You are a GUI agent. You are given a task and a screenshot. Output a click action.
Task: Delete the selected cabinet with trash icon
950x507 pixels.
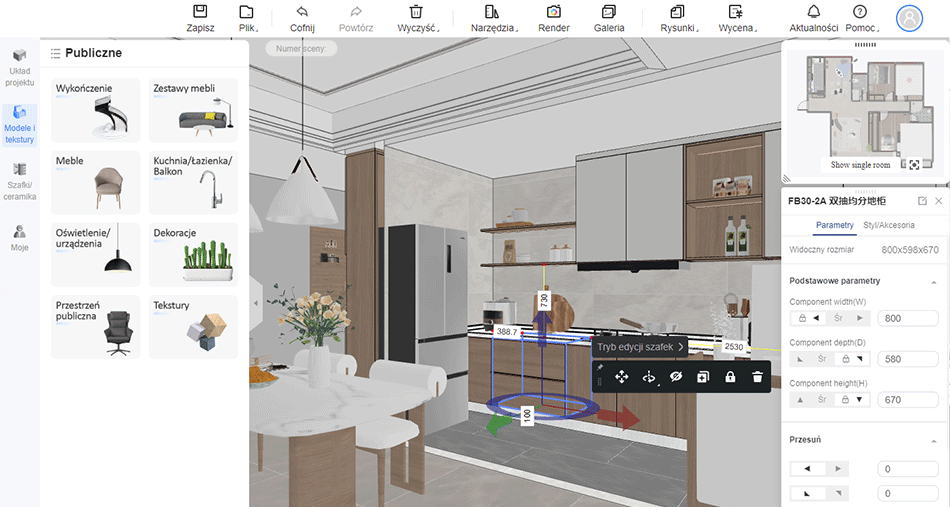pos(758,377)
